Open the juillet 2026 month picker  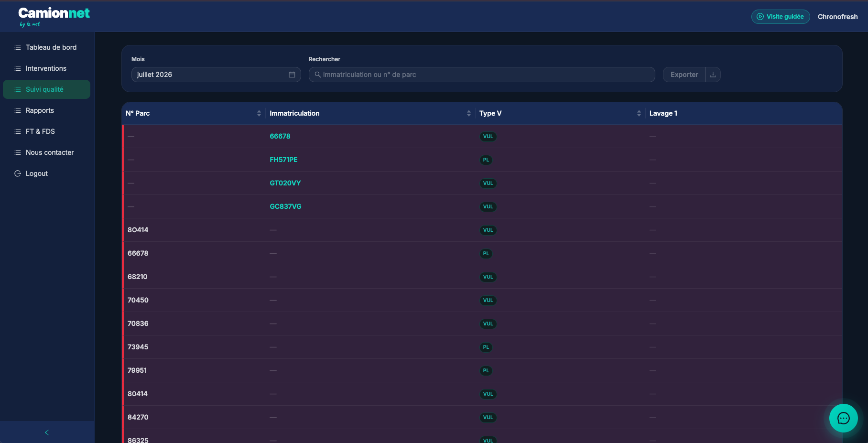pyautogui.click(x=216, y=75)
